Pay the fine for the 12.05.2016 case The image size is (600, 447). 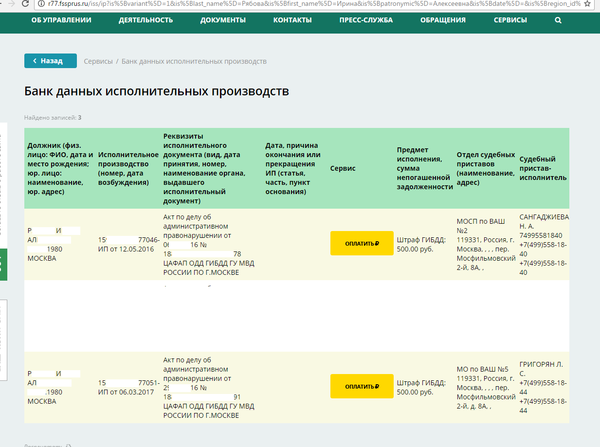(x=361, y=243)
